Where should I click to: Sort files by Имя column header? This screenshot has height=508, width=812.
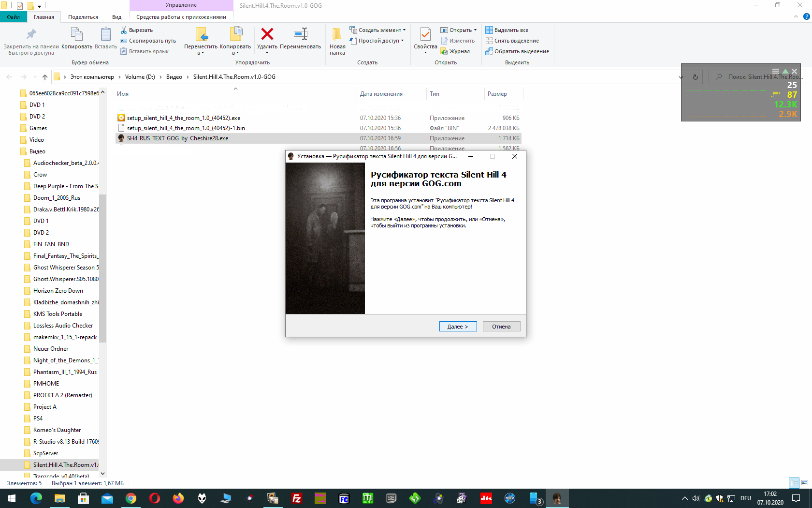coord(236,94)
